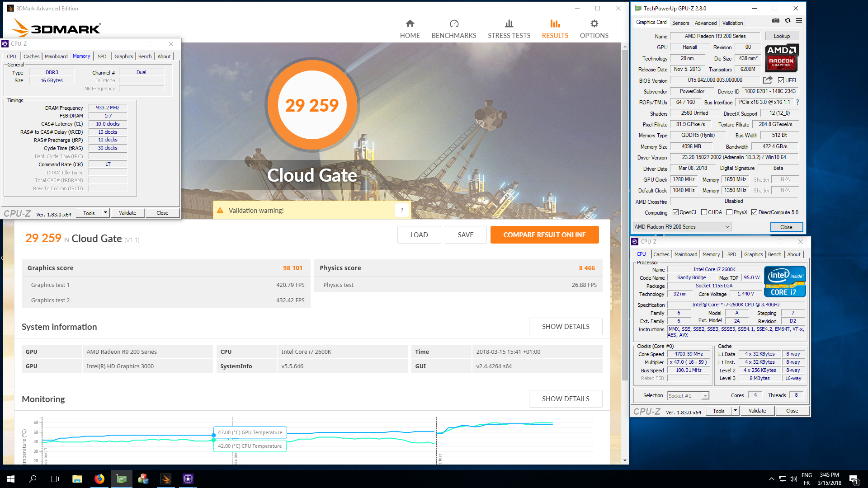Show details for Monitoring
The height and width of the screenshot is (488, 868).
(x=566, y=399)
